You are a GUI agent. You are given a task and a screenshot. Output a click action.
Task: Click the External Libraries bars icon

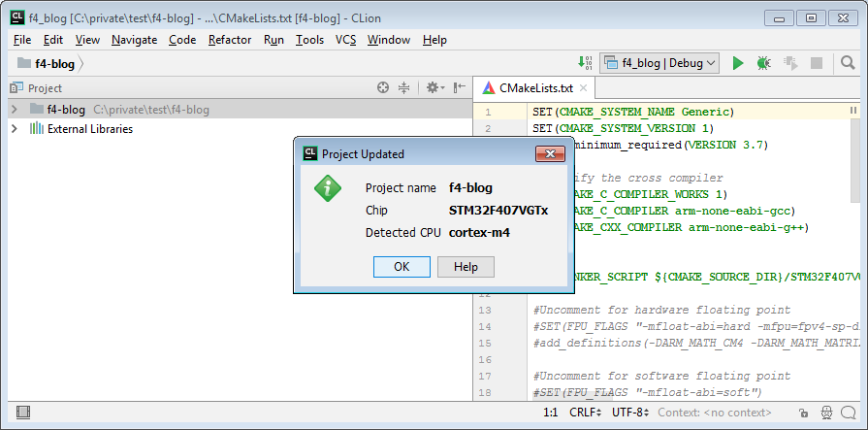37,128
